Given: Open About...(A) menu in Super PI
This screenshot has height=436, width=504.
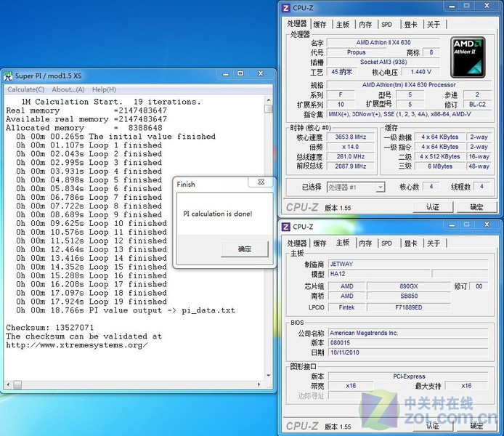Looking at the screenshot, I should click(68, 89).
